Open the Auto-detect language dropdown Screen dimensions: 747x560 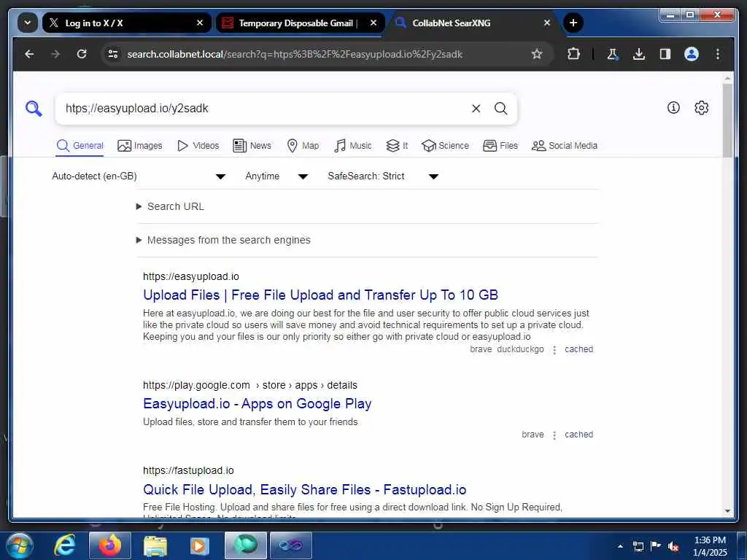coord(138,176)
